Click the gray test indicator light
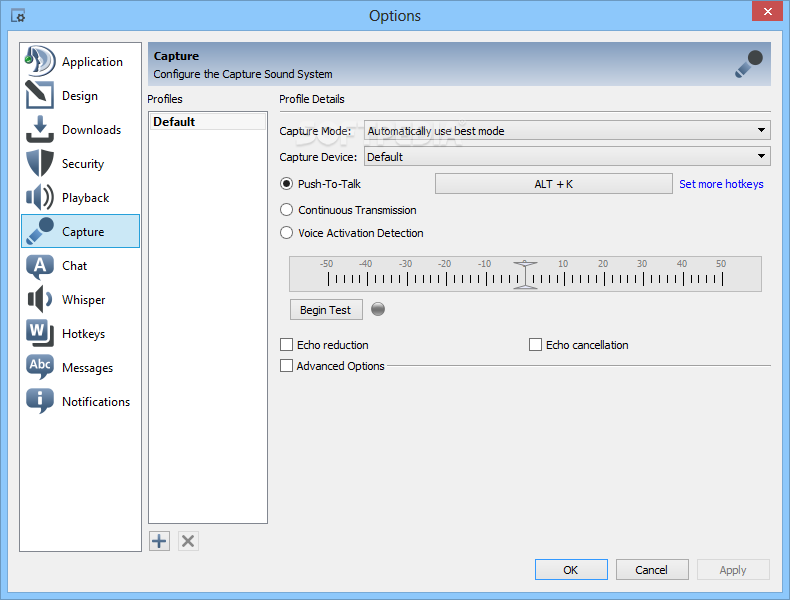This screenshot has width=790, height=600. coord(378,309)
